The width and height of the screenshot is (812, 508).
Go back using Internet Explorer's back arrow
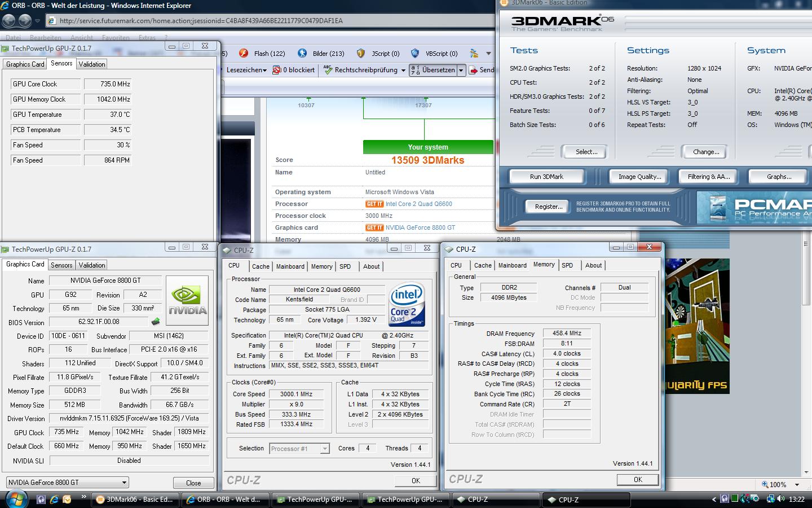click(x=9, y=21)
